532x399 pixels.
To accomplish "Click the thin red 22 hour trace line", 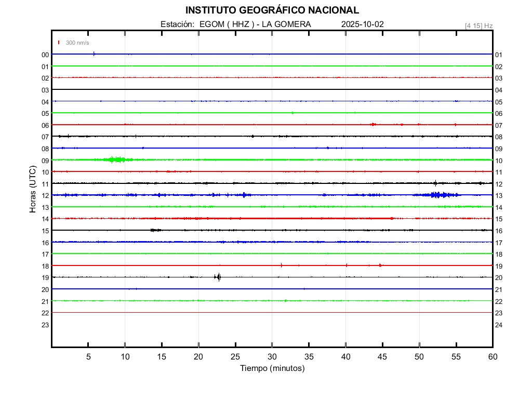I will point(272,312).
